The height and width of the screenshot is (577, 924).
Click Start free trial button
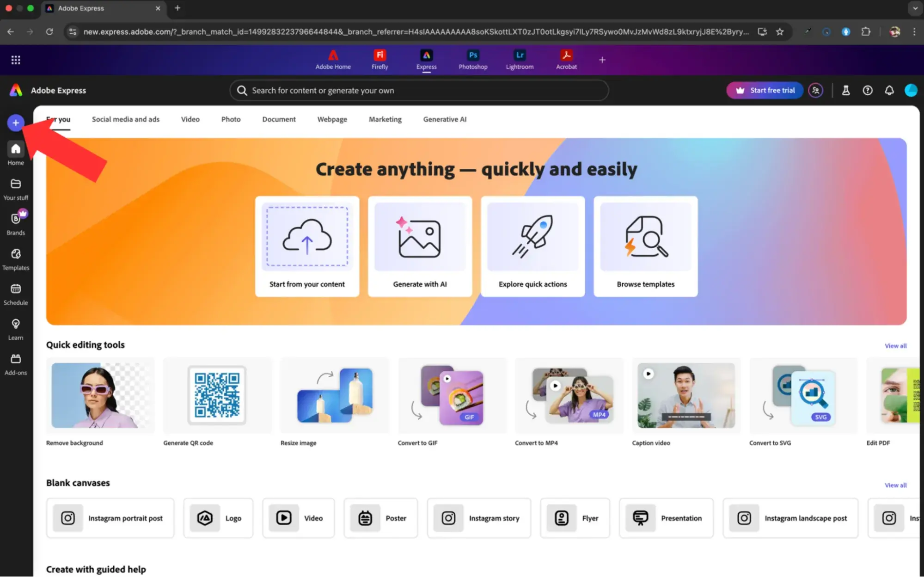coord(765,91)
